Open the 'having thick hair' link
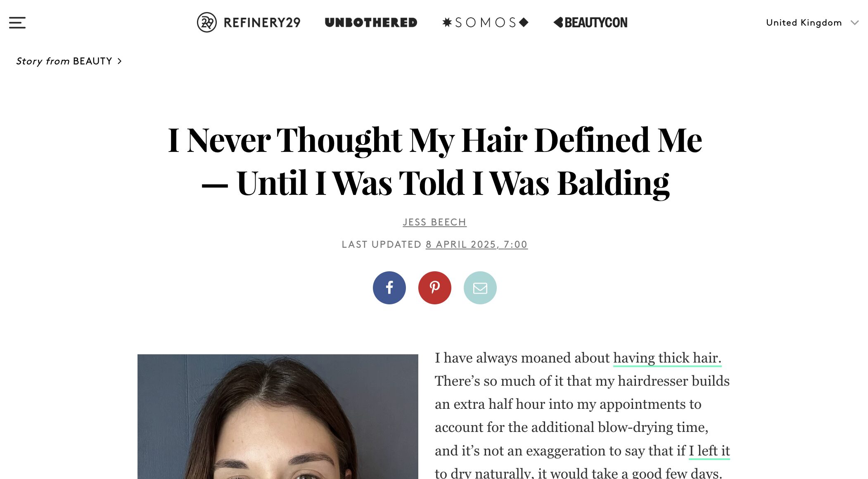This screenshot has height=479, width=868. click(667, 358)
